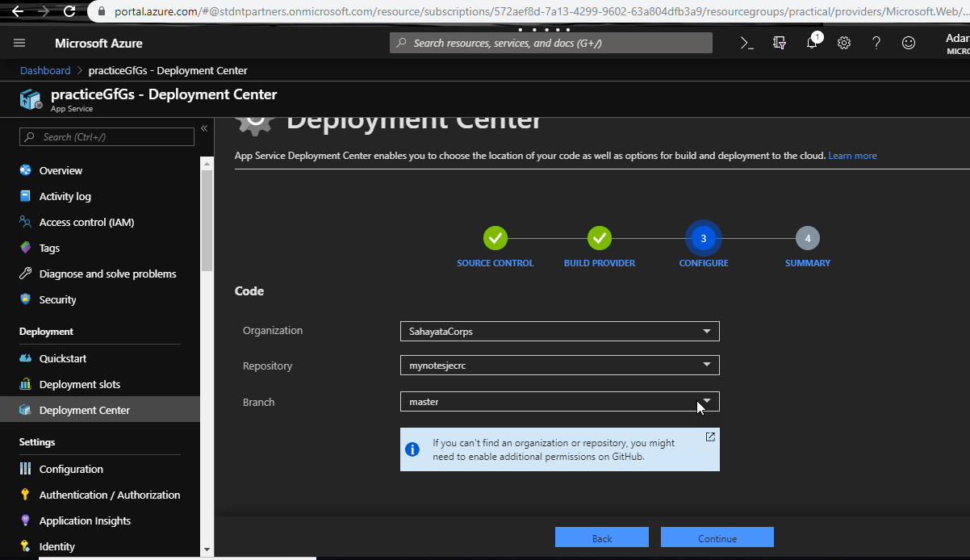Open the Azure portal hamburger menu
This screenshot has width=970, height=560.
point(19,43)
